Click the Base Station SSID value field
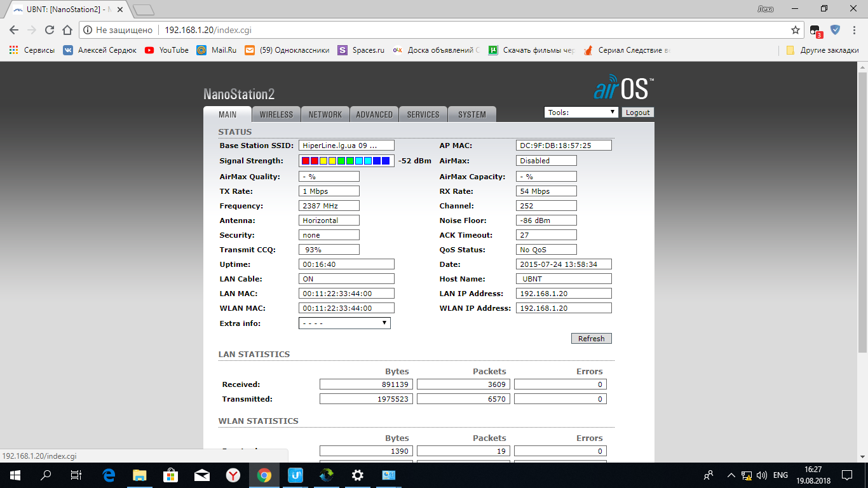 pos(346,146)
